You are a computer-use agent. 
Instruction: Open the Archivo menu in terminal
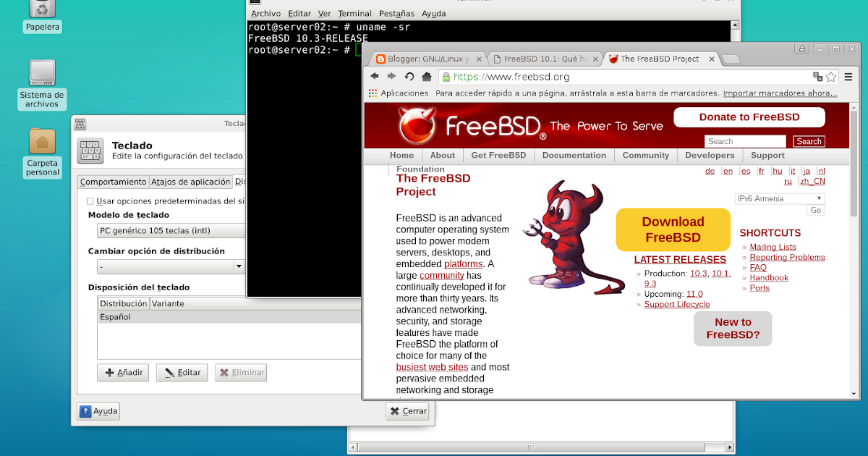point(266,14)
